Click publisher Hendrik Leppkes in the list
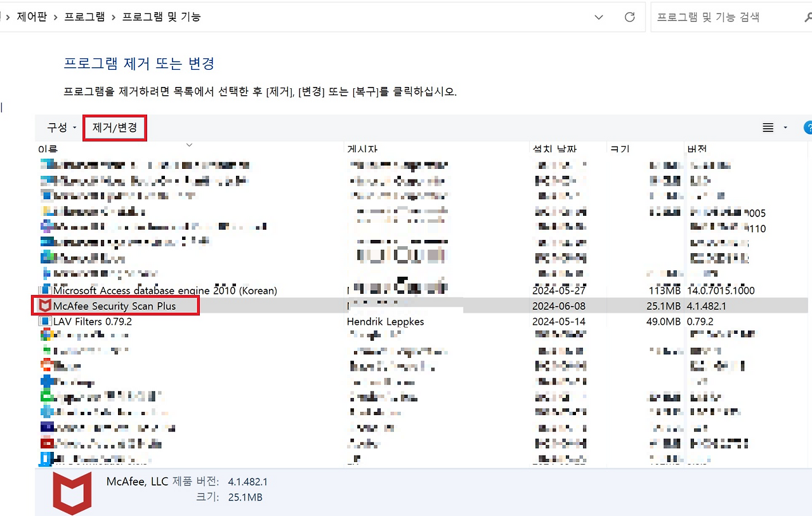This screenshot has height=516, width=812. point(385,321)
